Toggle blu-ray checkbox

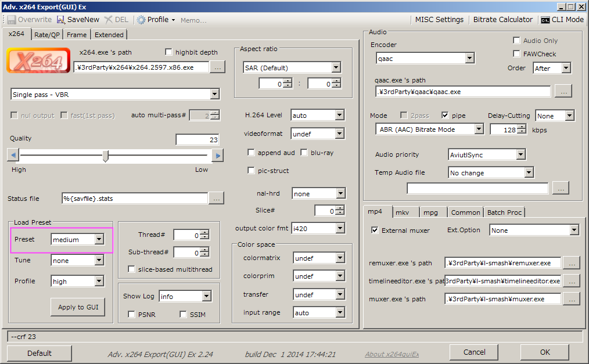tap(304, 152)
